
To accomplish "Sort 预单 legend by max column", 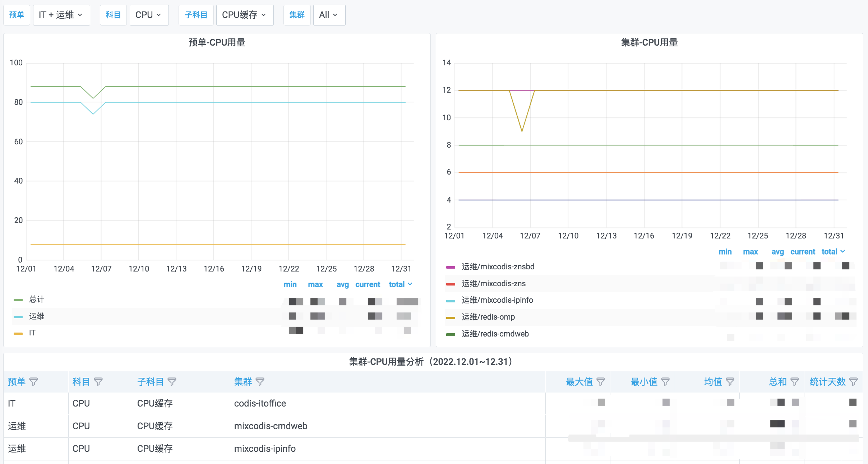I will 315,284.
